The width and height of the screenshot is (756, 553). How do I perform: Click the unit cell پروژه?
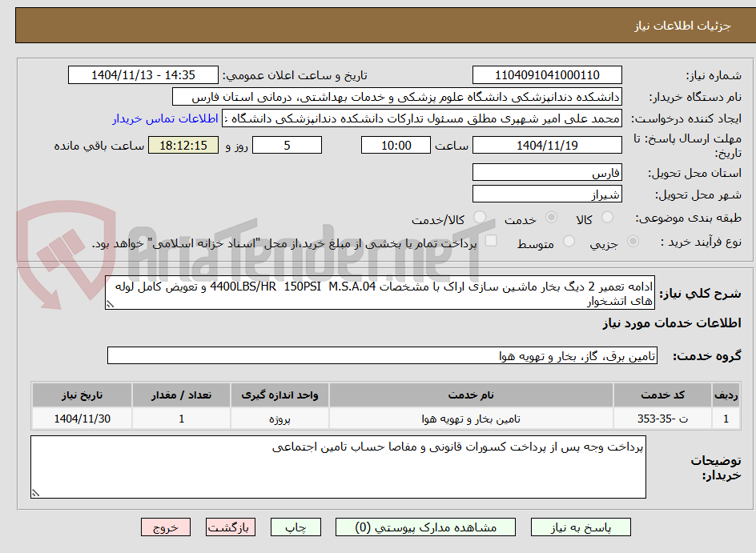click(x=279, y=419)
